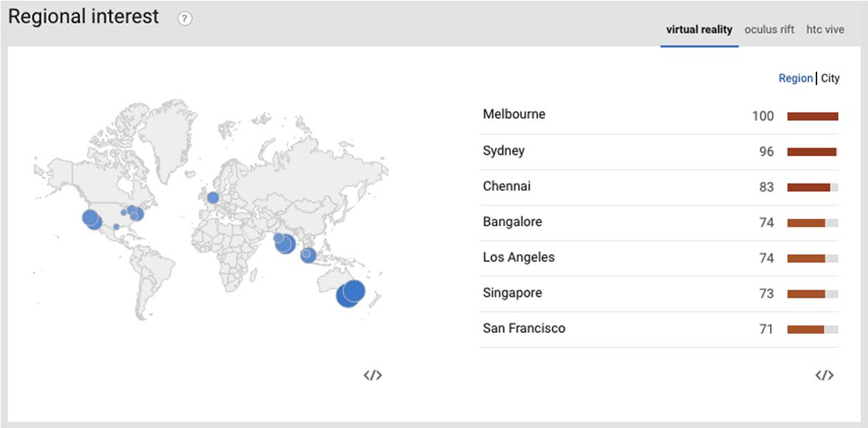The height and width of the screenshot is (428, 868).
Task: Click the Sydney city row label
Action: coord(503,150)
